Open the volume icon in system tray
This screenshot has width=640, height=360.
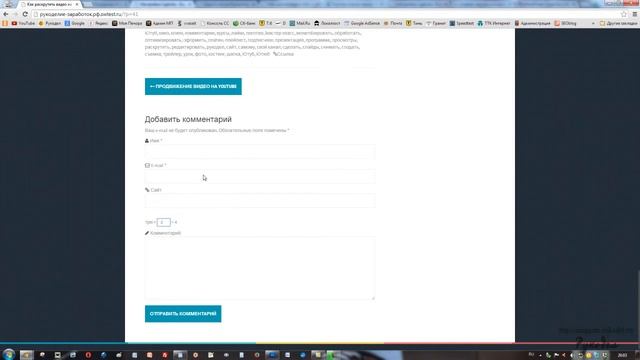[571, 355]
